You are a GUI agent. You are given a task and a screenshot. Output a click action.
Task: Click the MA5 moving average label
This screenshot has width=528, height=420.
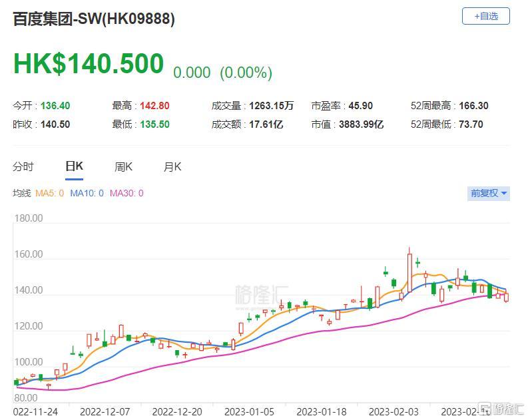(49, 193)
